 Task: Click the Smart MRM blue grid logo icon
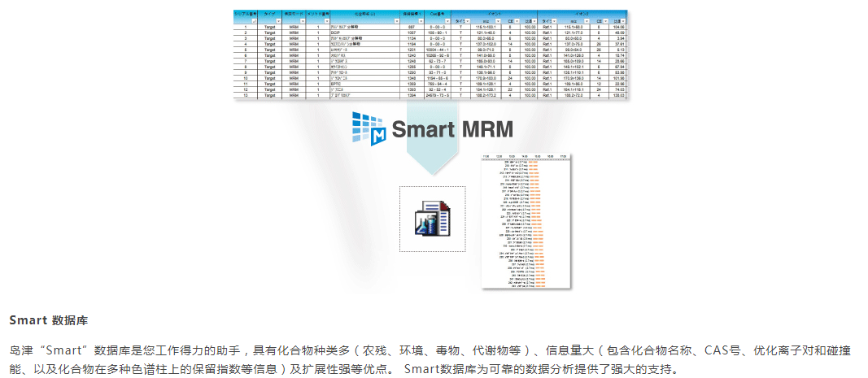(x=369, y=129)
